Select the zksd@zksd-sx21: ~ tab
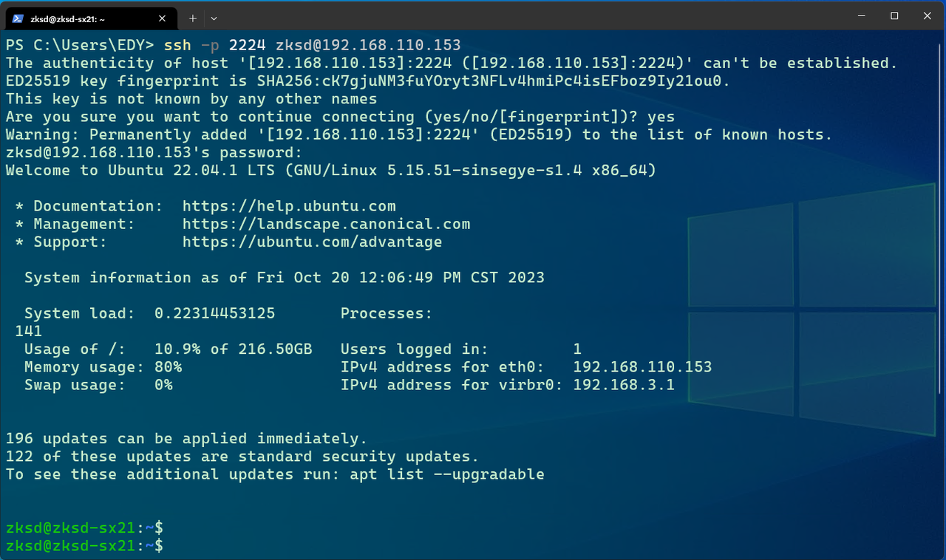This screenshot has height=560, width=946. pyautogui.click(x=81, y=18)
